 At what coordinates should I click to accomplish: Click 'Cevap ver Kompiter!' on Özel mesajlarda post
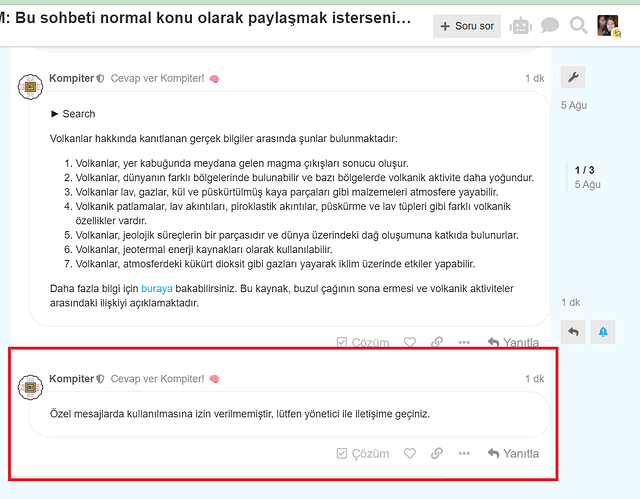[x=158, y=379]
